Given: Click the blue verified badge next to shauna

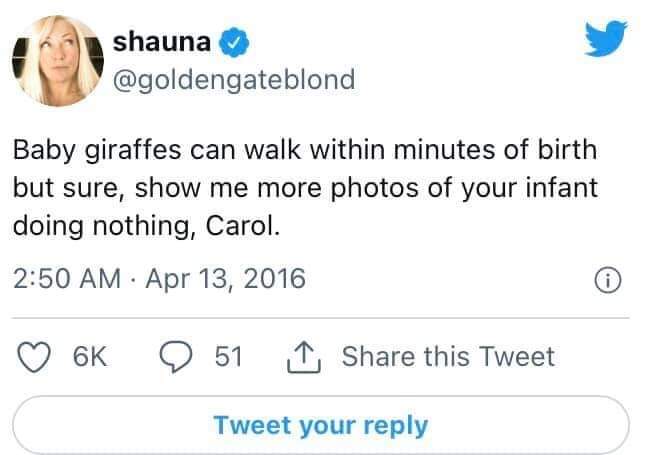Looking at the screenshot, I should point(234,42).
